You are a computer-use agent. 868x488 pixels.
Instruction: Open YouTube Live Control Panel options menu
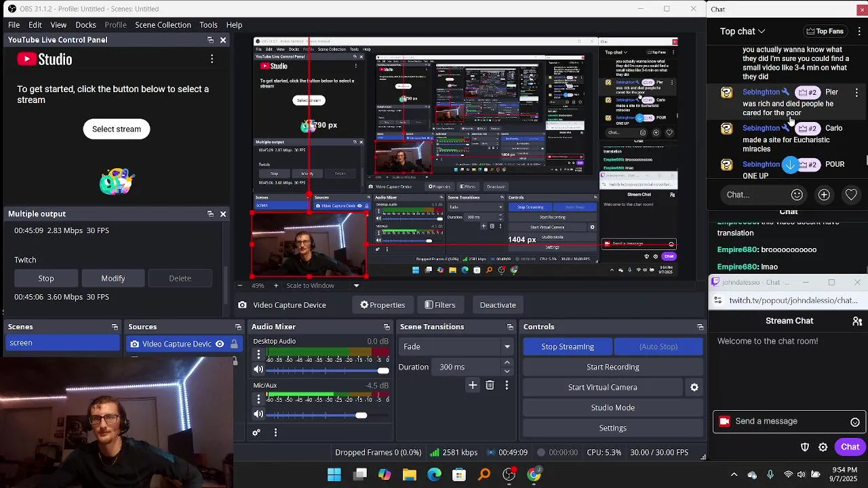[212, 60]
